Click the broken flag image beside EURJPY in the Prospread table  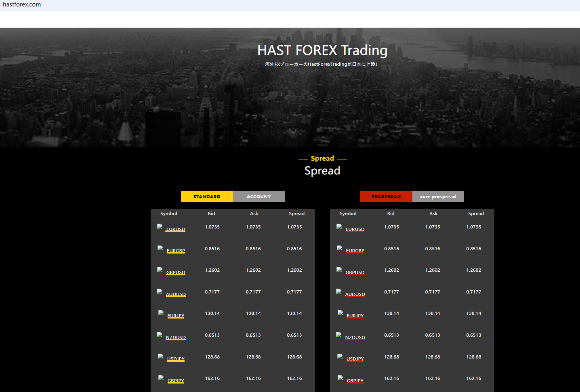pos(340,313)
